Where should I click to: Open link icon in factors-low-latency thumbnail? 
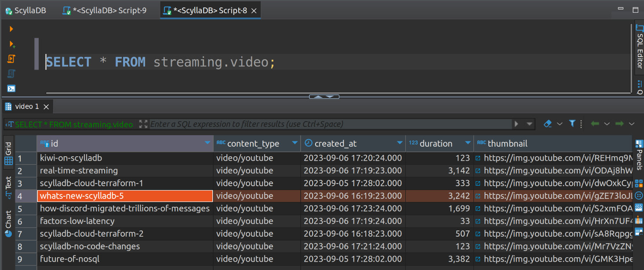[x=478, y=221]
